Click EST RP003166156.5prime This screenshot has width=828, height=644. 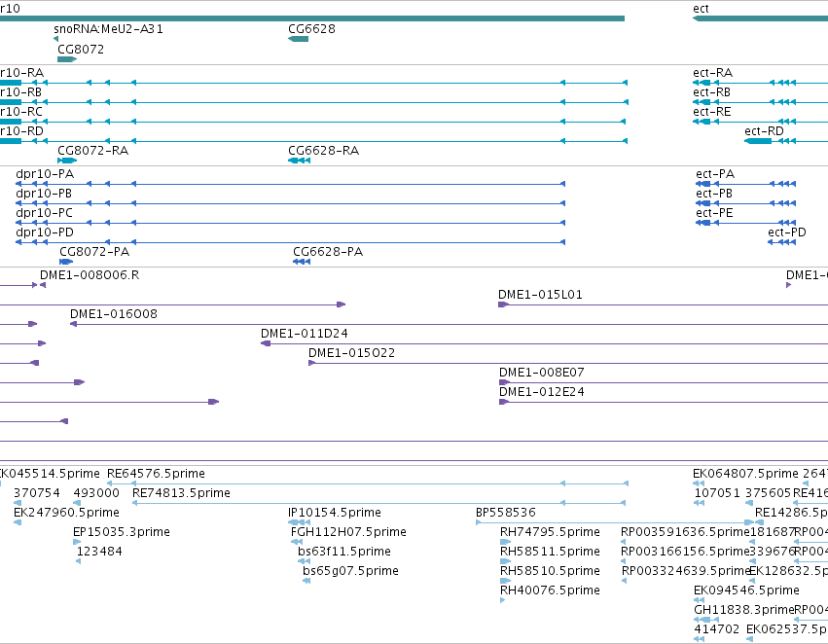point(685,553)
